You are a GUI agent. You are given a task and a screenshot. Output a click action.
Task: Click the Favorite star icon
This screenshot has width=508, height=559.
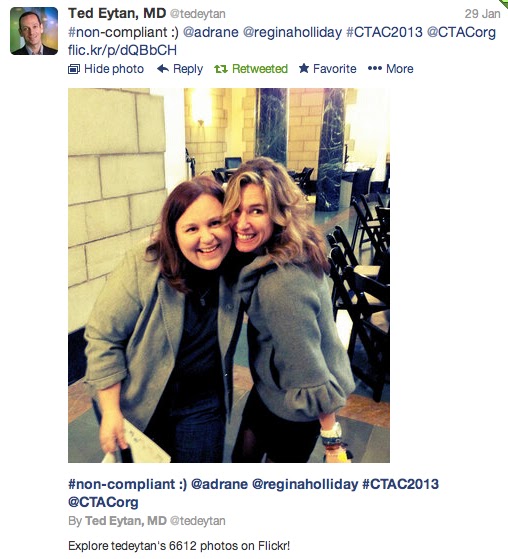coord(304,68)
